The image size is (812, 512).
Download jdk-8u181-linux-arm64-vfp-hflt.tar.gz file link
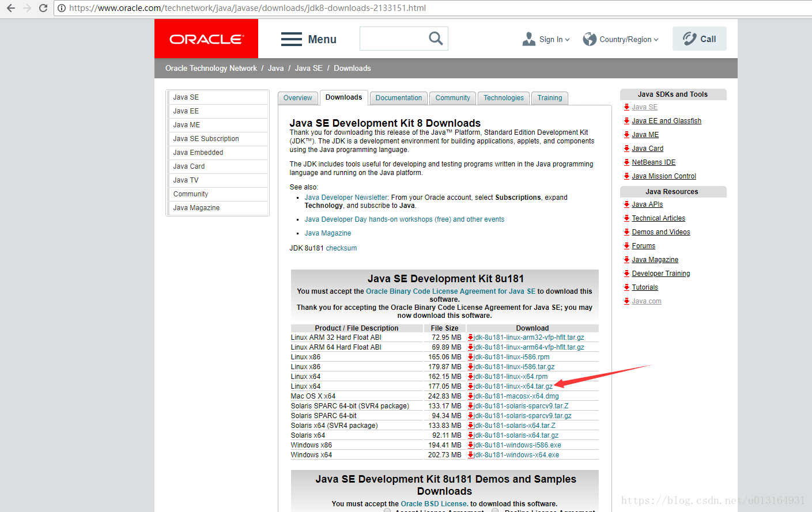click(x=529, y=347)
